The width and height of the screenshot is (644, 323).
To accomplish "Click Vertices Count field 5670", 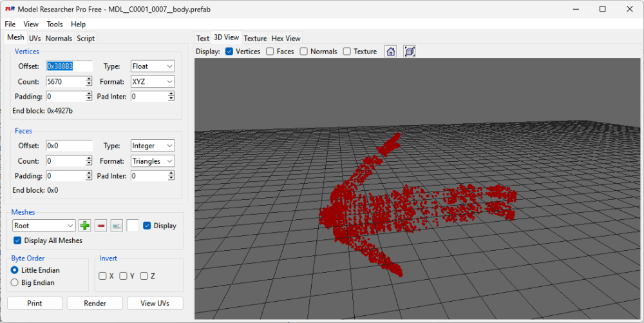I will point(66,81).
